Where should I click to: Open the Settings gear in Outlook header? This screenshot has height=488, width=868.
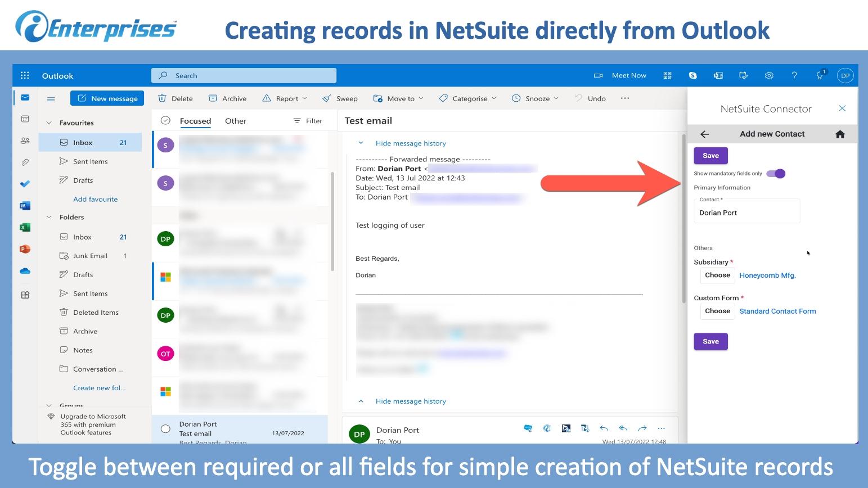click(x=769, y=75)
